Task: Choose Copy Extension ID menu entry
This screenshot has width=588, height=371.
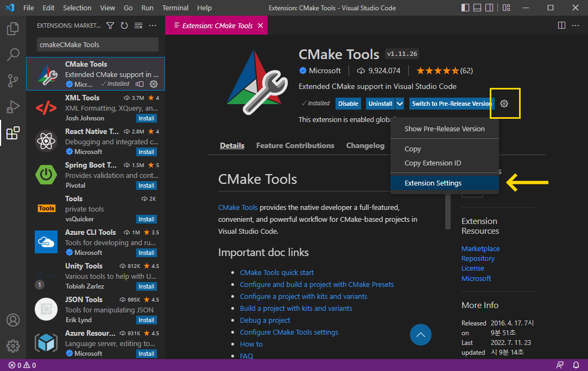Action: [444, 163]
